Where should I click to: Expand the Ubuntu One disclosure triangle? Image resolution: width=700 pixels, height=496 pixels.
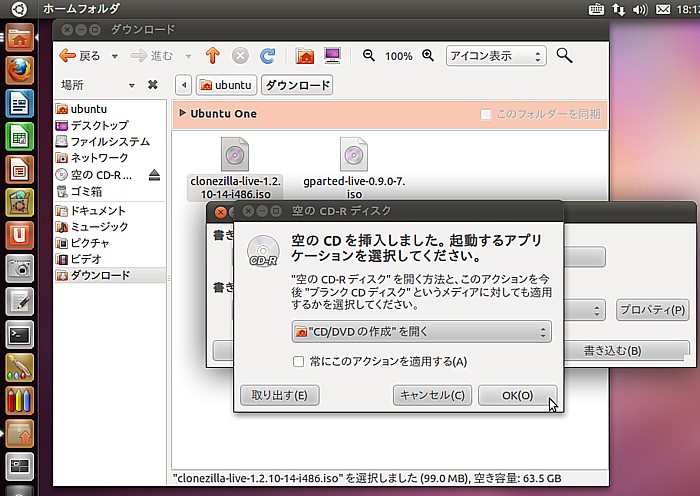click(x=182, y=113)
